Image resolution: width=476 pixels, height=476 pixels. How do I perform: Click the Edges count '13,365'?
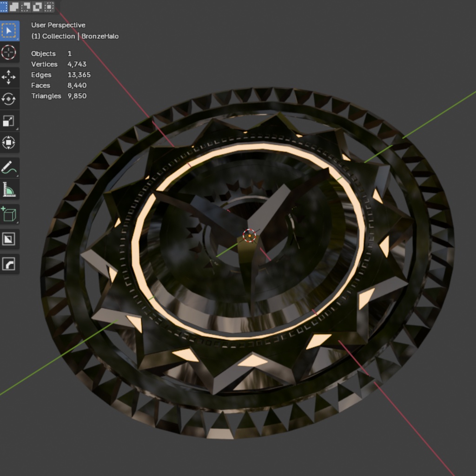tap(79, 75)
